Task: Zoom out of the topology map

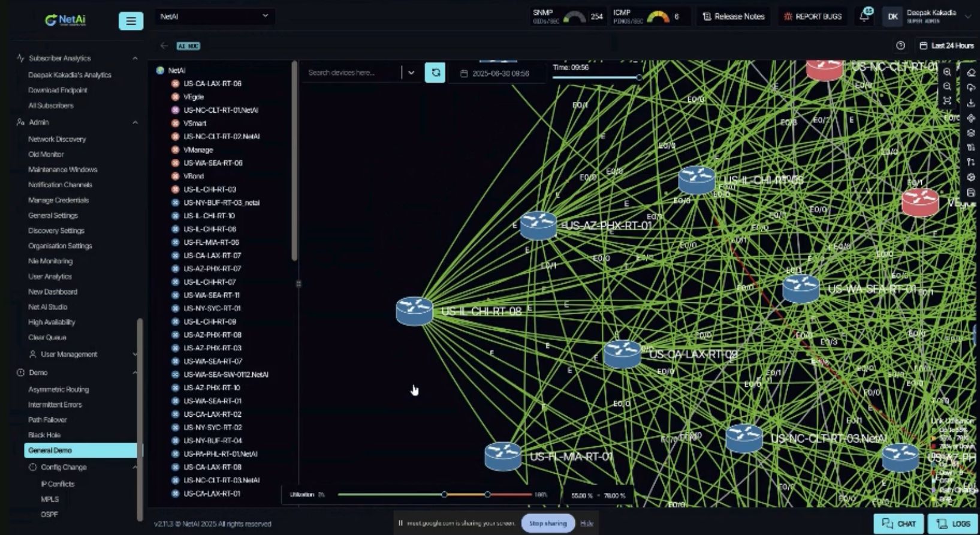Action: point(947,86)
